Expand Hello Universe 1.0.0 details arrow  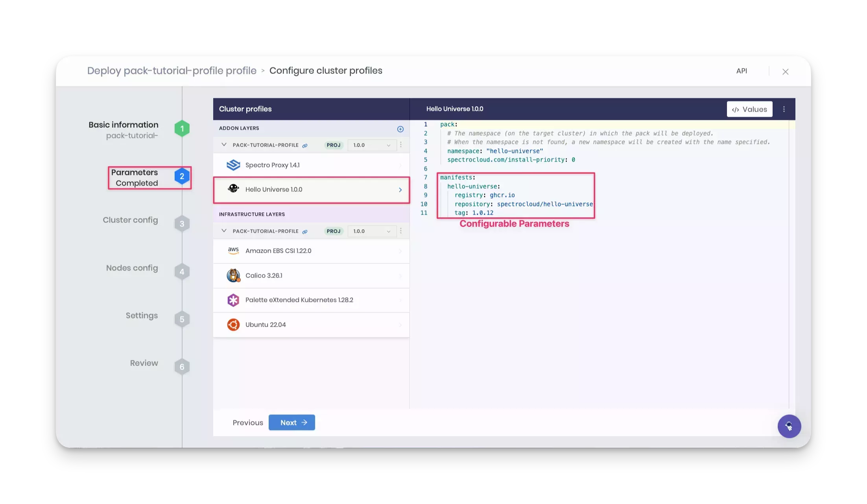[400, 190]
